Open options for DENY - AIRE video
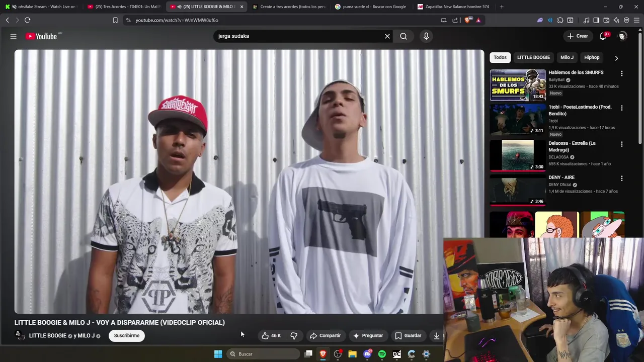Image resolution: width=644 pixels, height=362 pixels. tap(622, 178)
